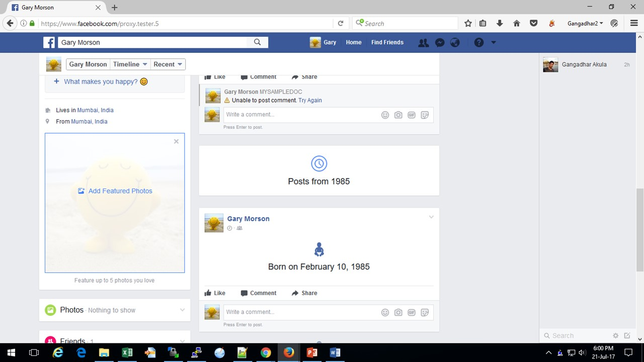Screen dimensions: 644x362
Task: Expand Photos section chevron
Action: [182, 310]
